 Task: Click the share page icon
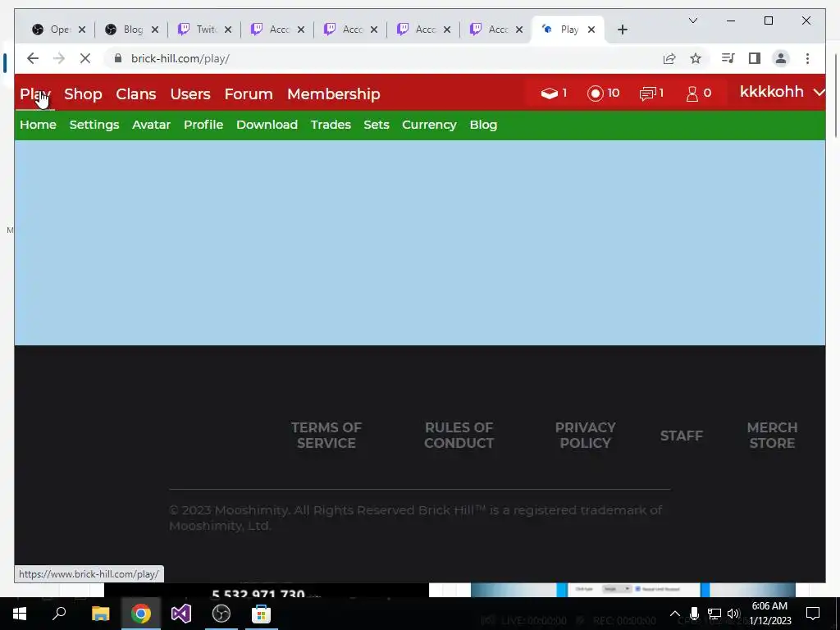pos(669,58)
